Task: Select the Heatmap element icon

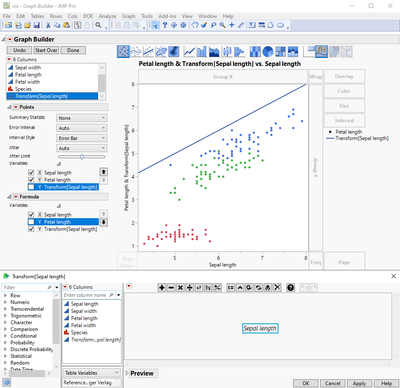Action: (x=255, y=52)
